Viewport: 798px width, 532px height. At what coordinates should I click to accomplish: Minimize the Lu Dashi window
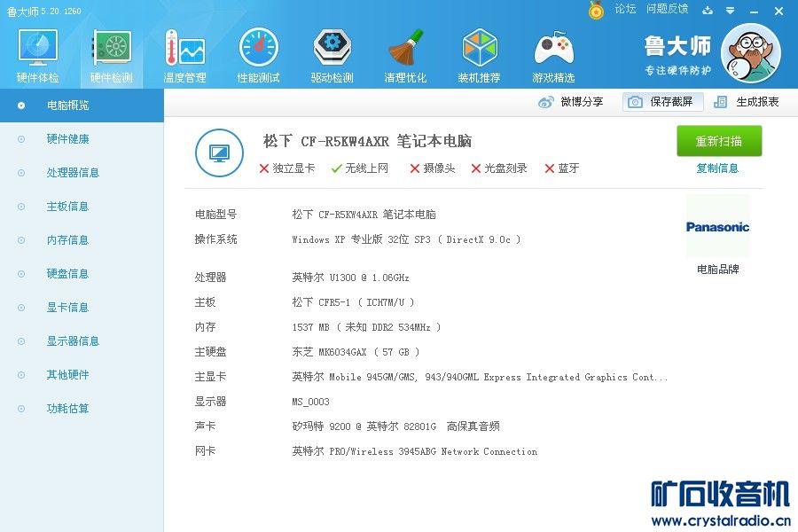(755, 11)
